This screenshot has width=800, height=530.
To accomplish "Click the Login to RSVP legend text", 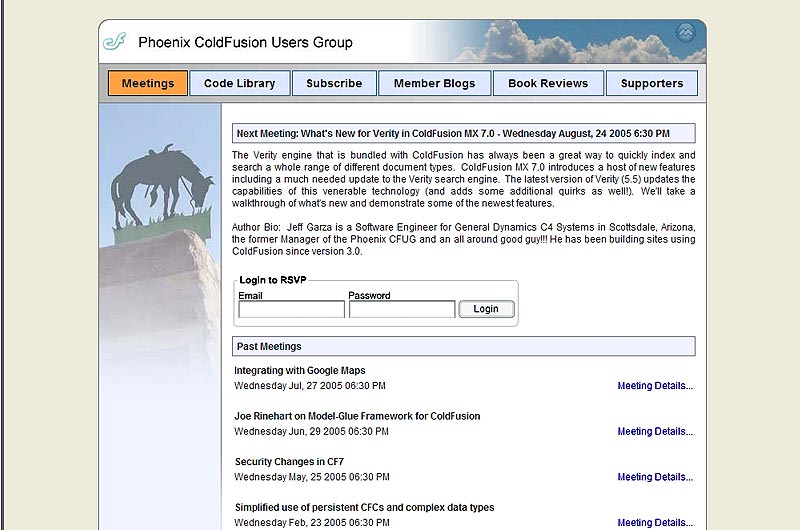I will pos(272,280).
